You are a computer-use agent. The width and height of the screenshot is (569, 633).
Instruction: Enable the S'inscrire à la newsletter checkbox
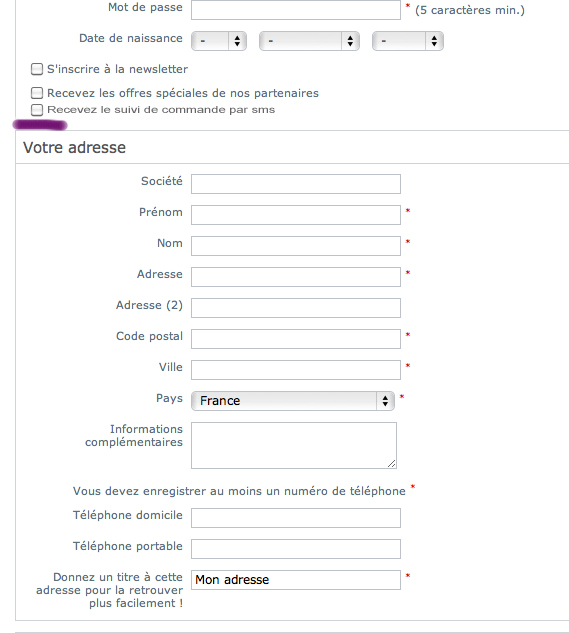37,69
